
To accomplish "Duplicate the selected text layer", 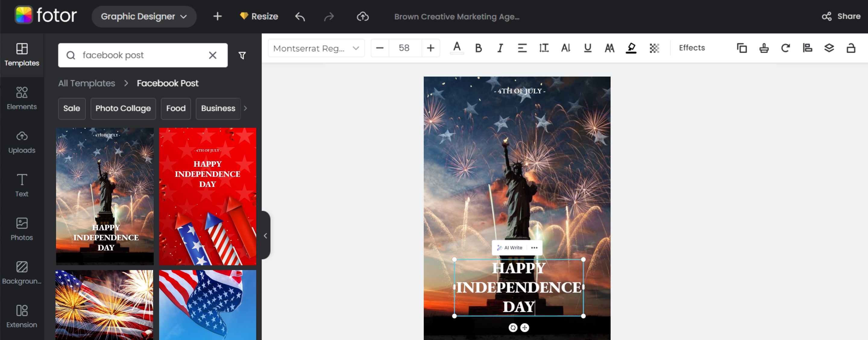I will click(x=741, y=48).
